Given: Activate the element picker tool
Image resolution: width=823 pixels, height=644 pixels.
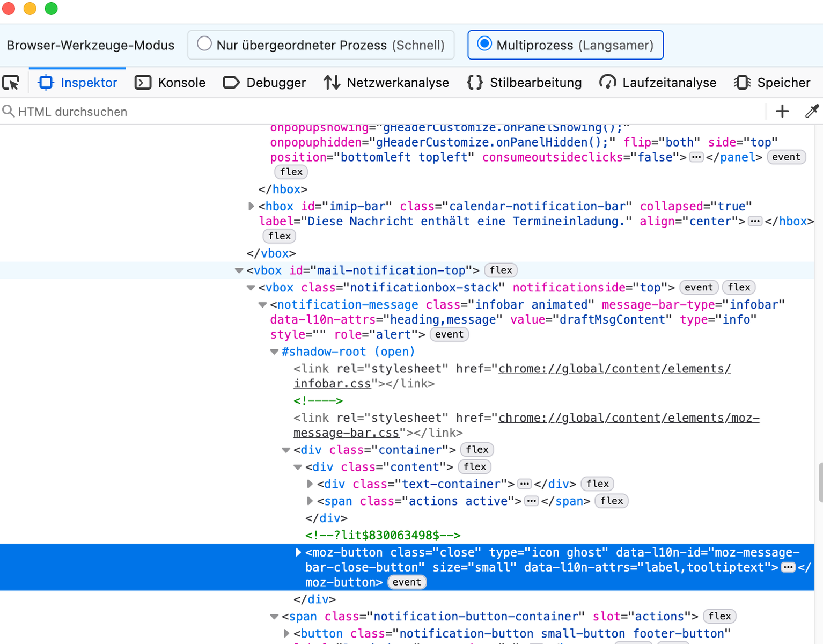Looking at the screenshot, I should coord(11,83).
